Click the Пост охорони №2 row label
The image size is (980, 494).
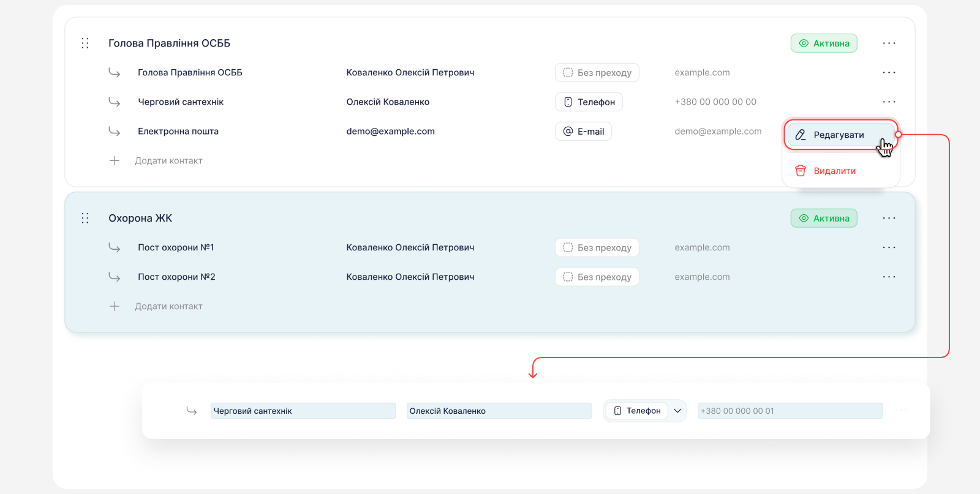(176, 277)
